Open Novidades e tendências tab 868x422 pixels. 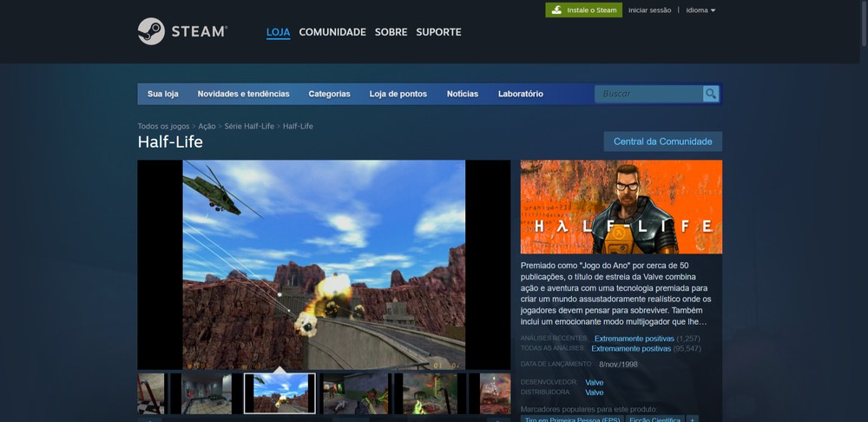[x=244, y=94]
